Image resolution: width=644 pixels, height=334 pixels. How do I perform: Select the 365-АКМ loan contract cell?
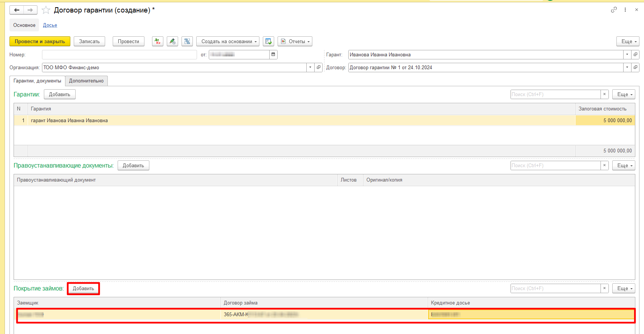[324, 314]
